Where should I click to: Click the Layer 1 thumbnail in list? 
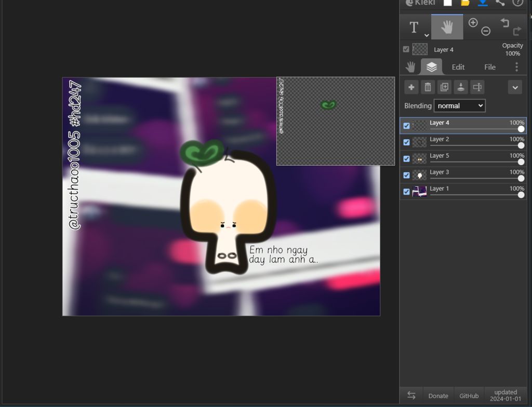click(419, 192)
